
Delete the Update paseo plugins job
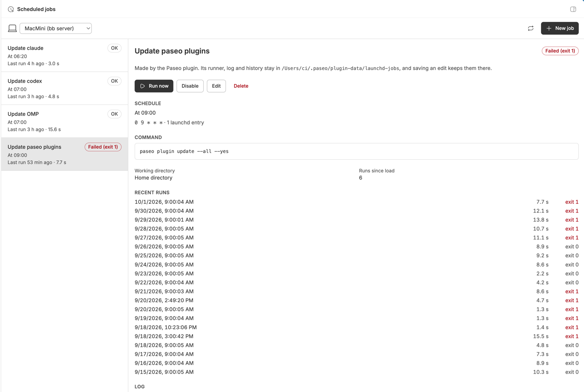pos(241,86)
